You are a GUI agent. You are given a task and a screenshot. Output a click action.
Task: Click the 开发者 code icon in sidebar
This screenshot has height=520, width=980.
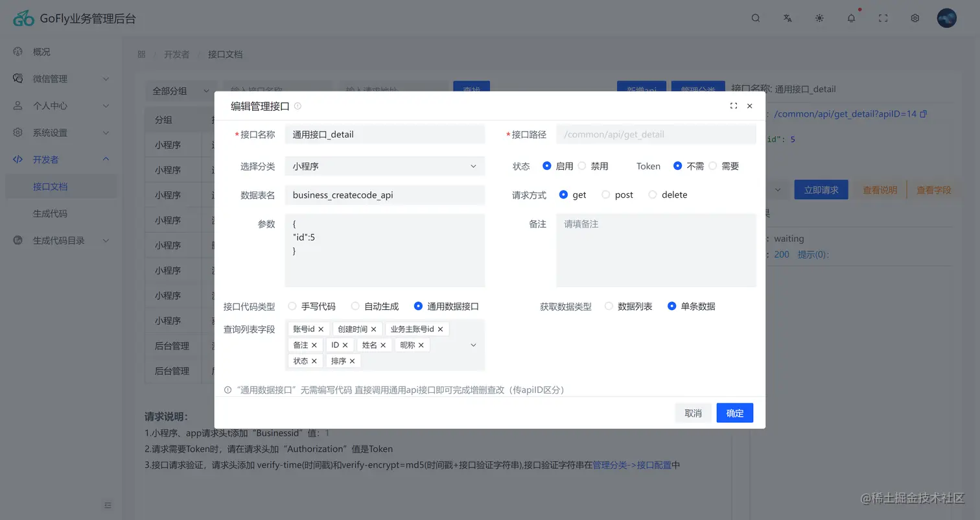click(x=18, y=160)
